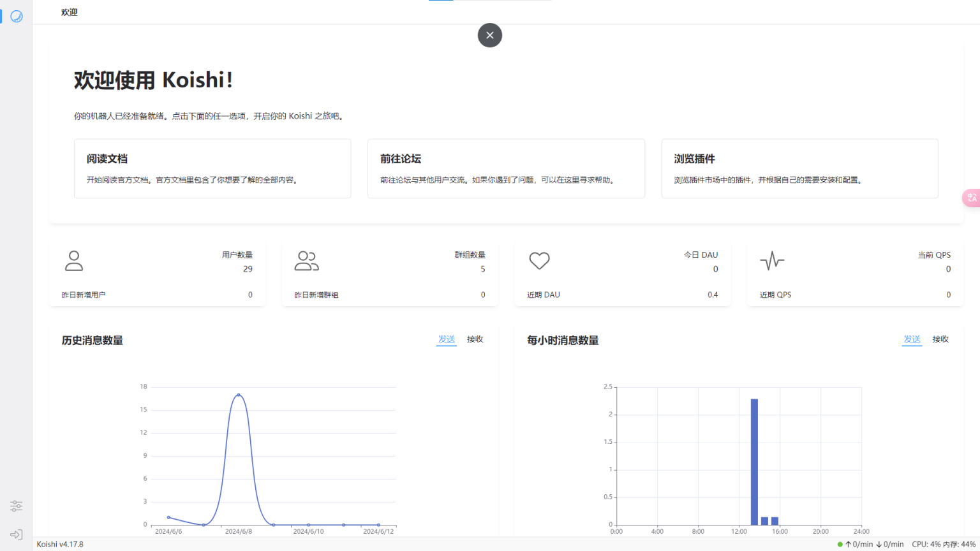Click the 12:00 axis label on hourly chart
Viewport: 980px width, 551px height.
tap(739, 531)
